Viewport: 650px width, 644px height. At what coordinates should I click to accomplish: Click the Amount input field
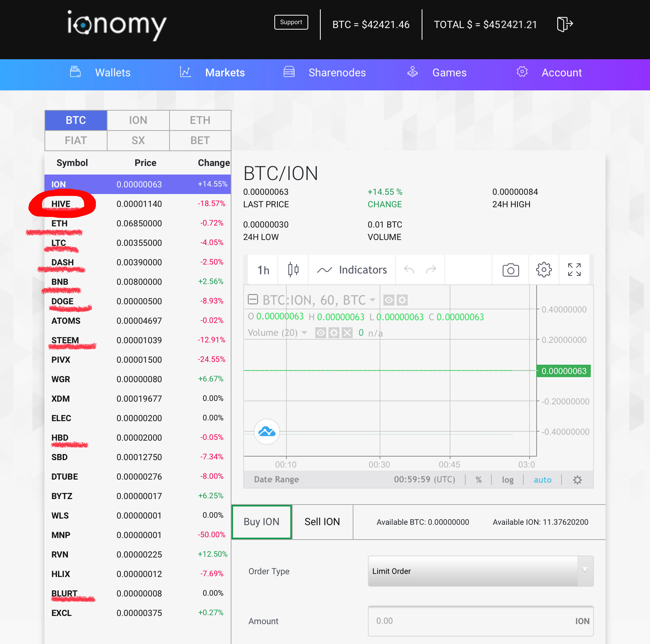pyautogui.click(x=480, y=621)
